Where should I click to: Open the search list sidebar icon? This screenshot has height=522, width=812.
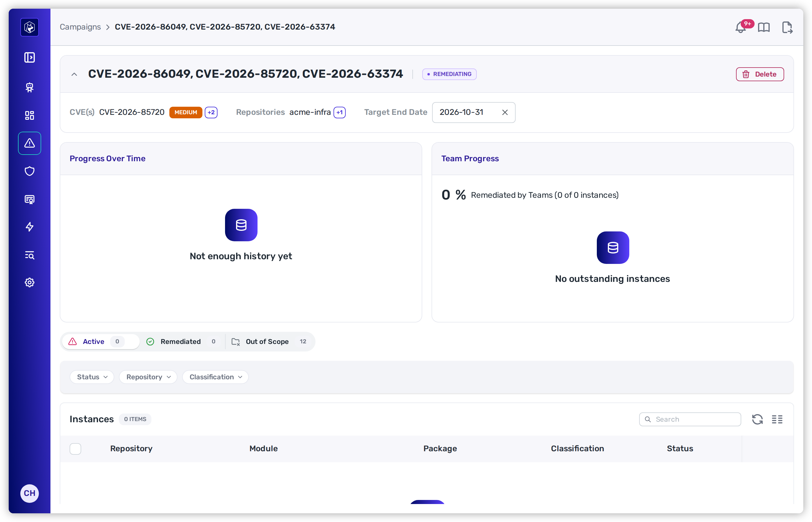coord(30,255)
